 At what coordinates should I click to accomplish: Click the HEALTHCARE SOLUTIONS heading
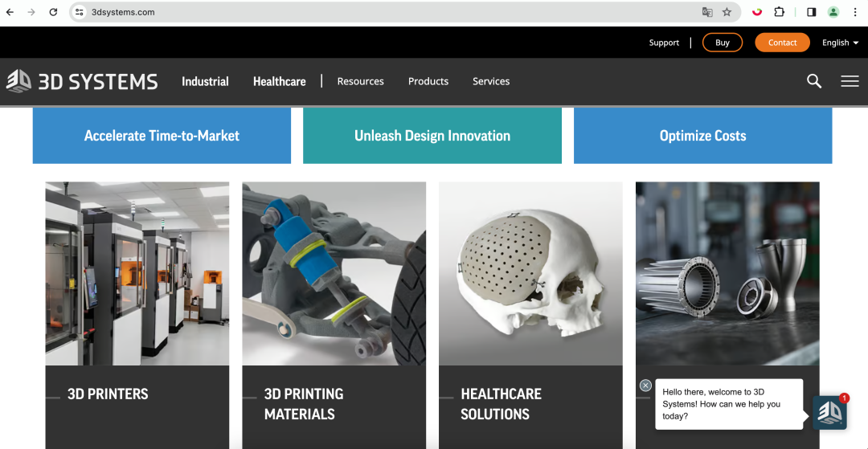tap(501, 404)
